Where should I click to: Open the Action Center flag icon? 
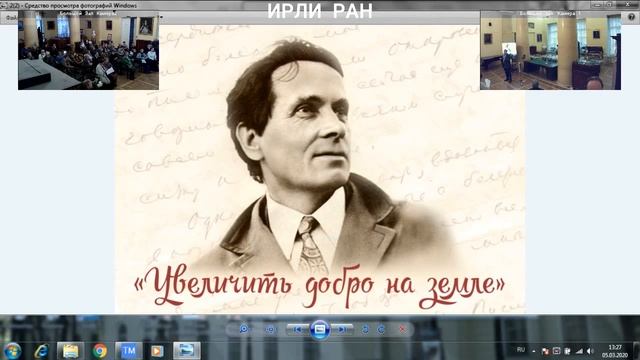pyautogui.click(x=545, y=351)
